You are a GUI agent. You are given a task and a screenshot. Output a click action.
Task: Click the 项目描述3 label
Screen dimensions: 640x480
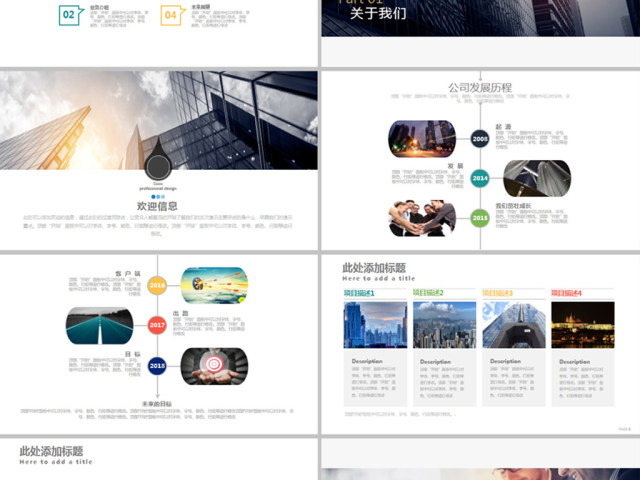[x=498, y=293]
